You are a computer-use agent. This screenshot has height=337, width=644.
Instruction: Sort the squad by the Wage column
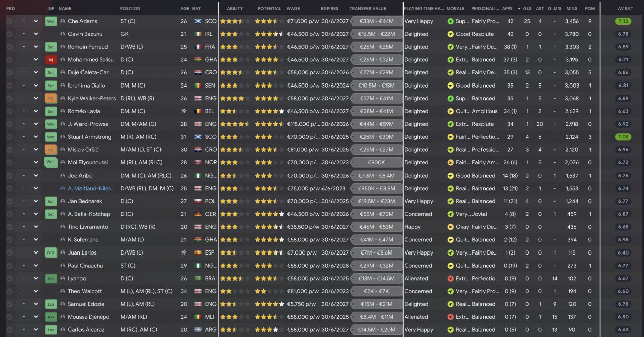point(293,9)
